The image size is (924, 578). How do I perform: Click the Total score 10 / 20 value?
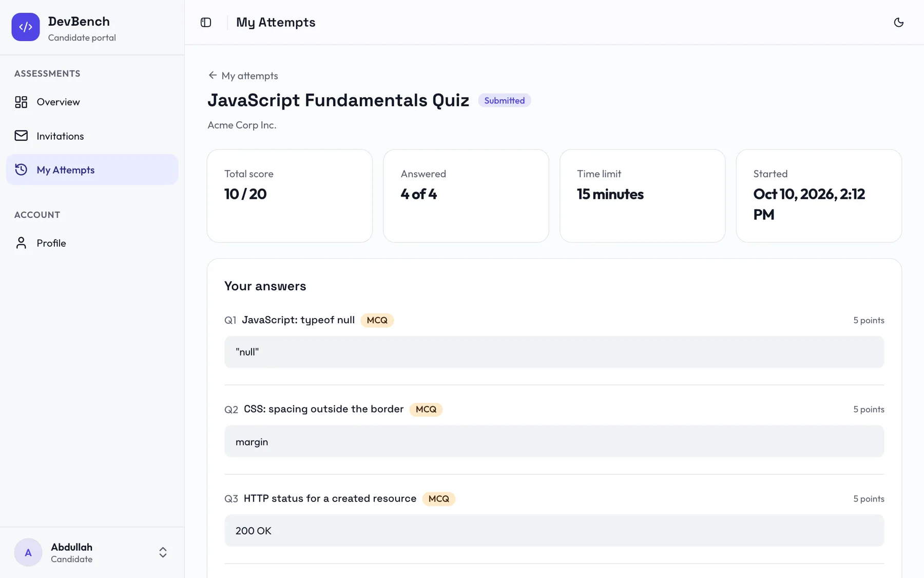pos(245,194)
